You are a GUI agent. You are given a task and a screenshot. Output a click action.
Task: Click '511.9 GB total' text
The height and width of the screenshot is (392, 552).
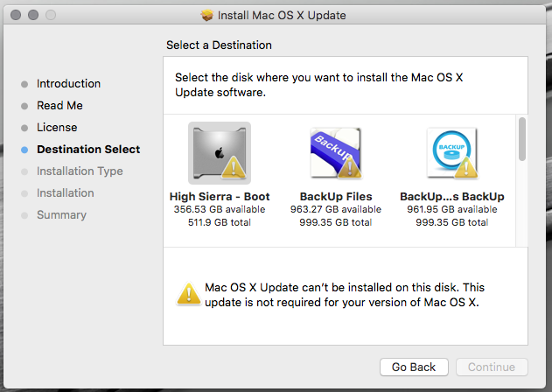pyautogui.click(x=220, y=222)
